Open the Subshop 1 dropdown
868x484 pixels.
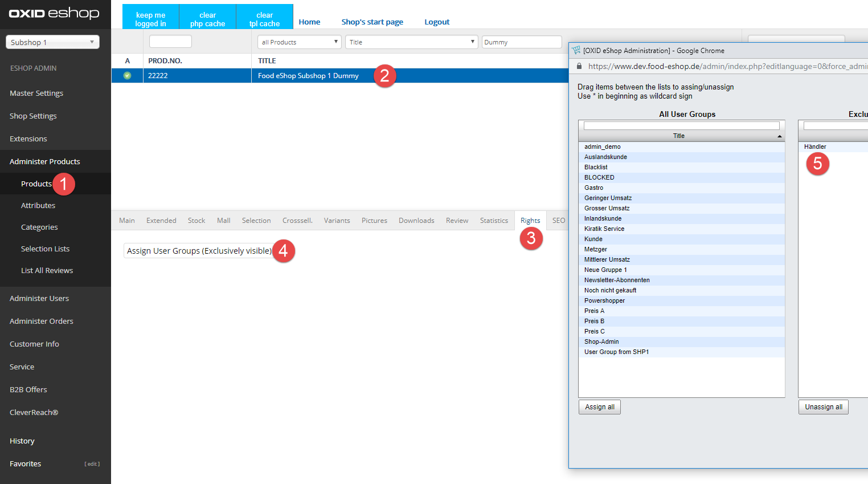[52, 42]
